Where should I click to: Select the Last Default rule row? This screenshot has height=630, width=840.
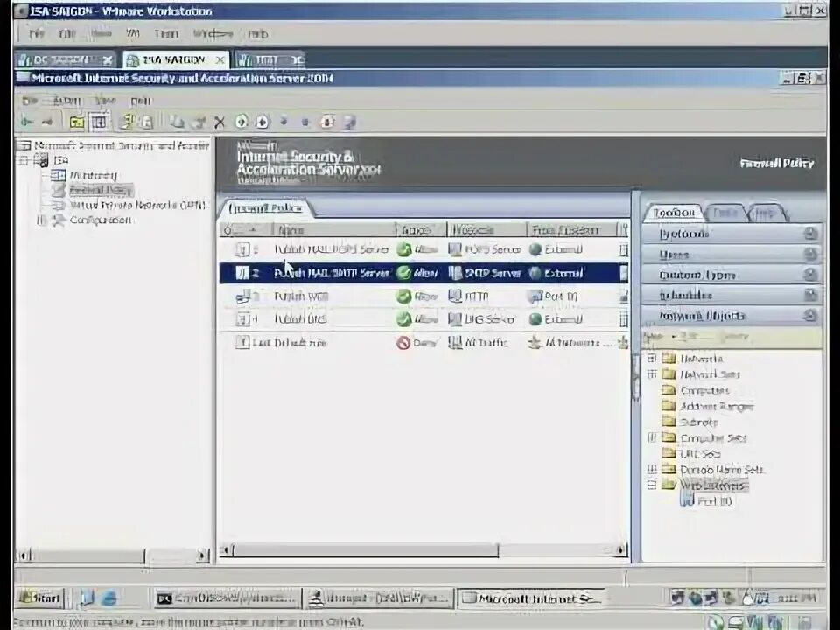click(423, 343)
